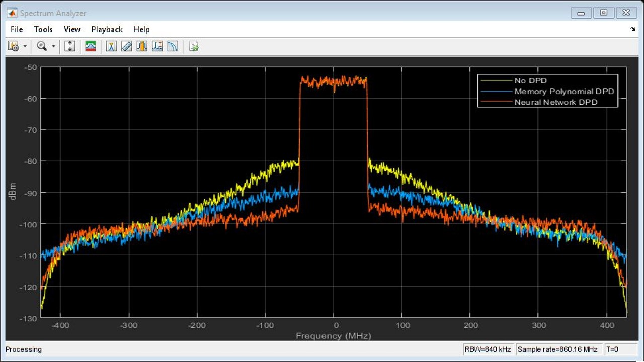The height and width of the screenshot is (362, 644).
Task: Open Channel Measurements with orange band icon
Action: click(142, 47)
